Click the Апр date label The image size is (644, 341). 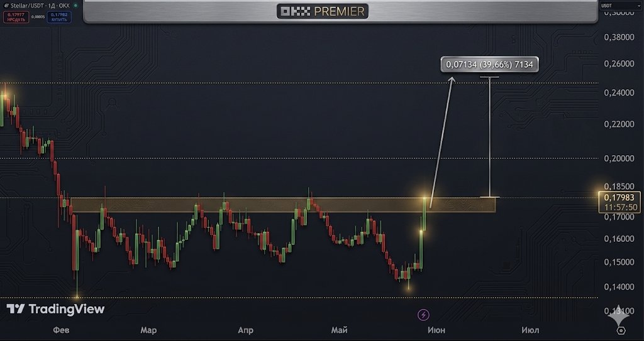(246, 330)
